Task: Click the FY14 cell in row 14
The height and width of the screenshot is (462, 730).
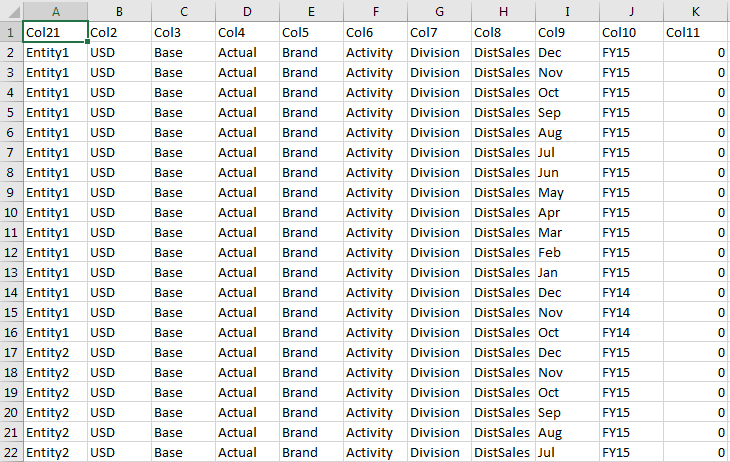Action: pyautogui.click(x=631, y=292)
